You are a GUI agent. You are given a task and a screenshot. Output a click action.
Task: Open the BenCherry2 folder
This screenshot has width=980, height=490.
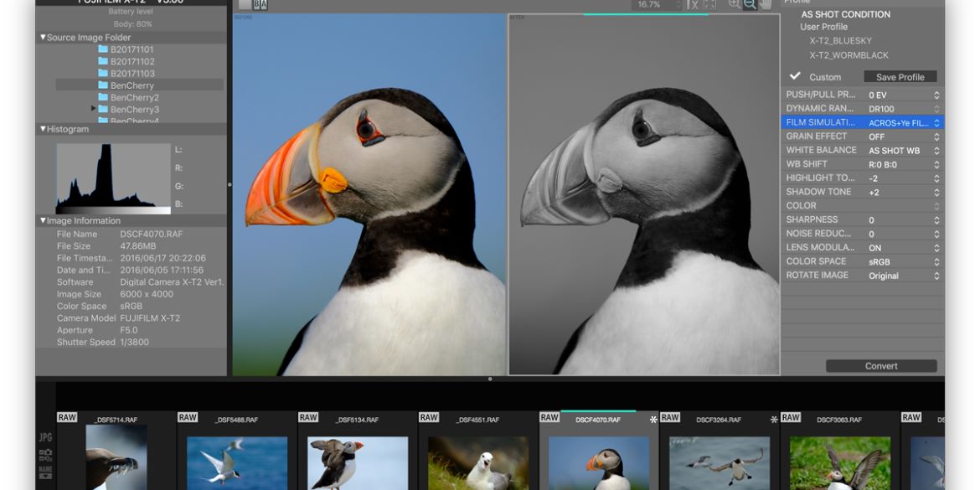129,97
